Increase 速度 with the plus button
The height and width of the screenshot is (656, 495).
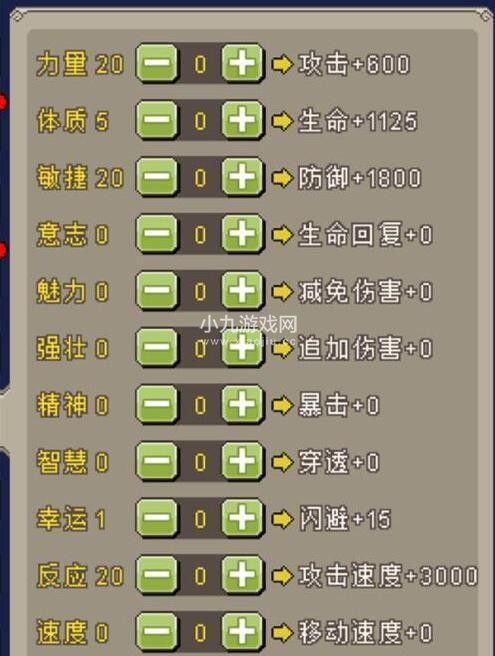242,632
